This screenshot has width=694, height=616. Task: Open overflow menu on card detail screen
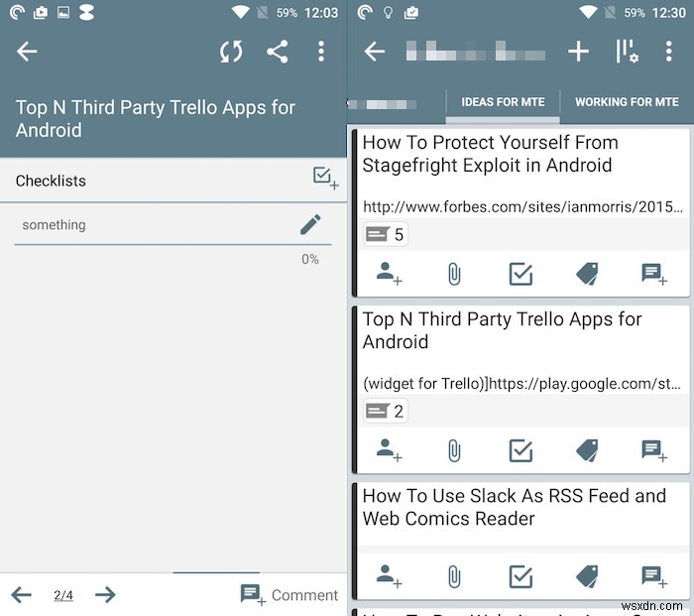321,52
